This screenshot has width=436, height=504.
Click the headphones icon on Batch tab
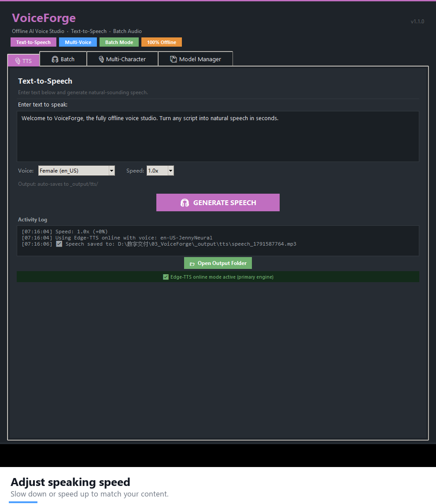tap(55, 59)
